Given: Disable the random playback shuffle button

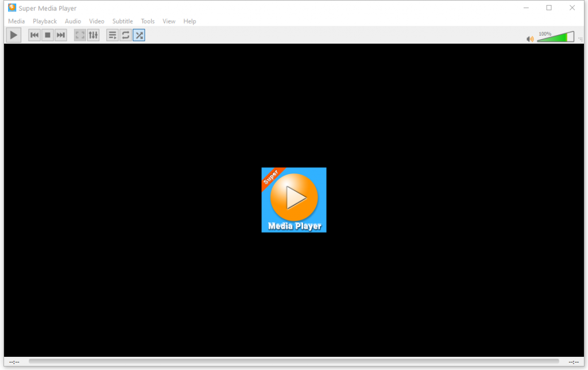Looking at the screenshot, I should (x=138, y=34).
